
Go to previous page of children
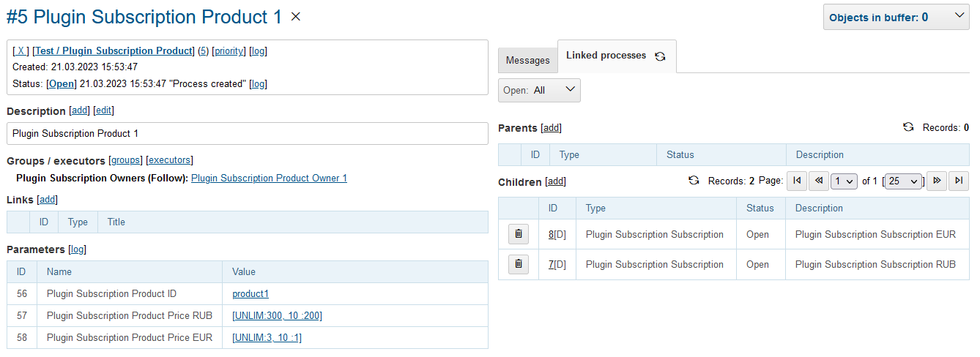click(819, 181)
